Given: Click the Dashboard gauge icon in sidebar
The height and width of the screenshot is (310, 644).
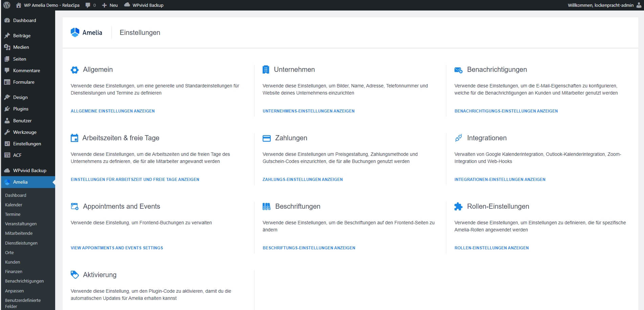Looking at the screenshot, I should (7, 20).
